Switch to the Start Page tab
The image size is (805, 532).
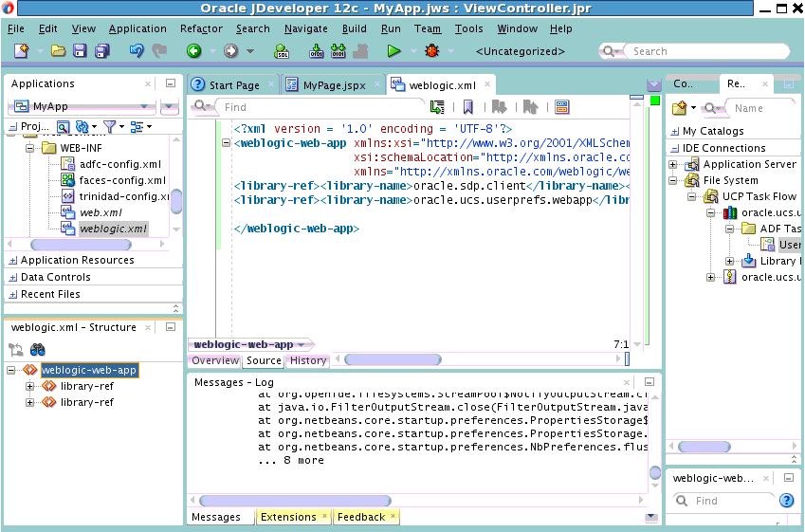click(x=234, y=85)
